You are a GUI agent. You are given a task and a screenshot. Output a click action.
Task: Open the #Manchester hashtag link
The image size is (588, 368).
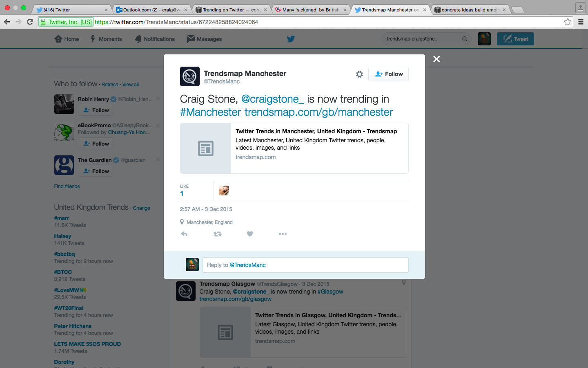pos(210,112)
